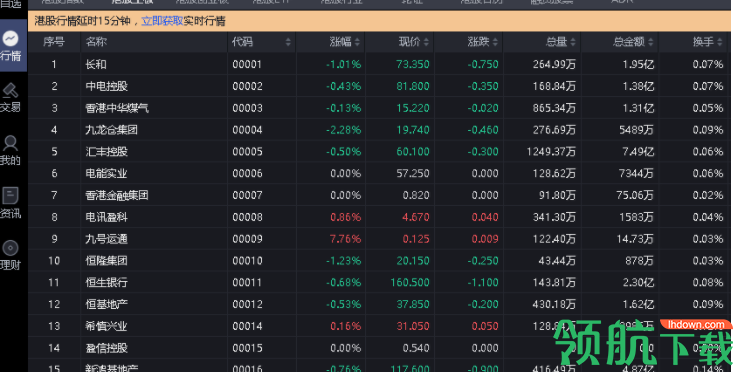Image resolution: width=733 pixels, height=372 pixels.
Task: Click the -1.100 price change value
Action: tap(483, 282)
